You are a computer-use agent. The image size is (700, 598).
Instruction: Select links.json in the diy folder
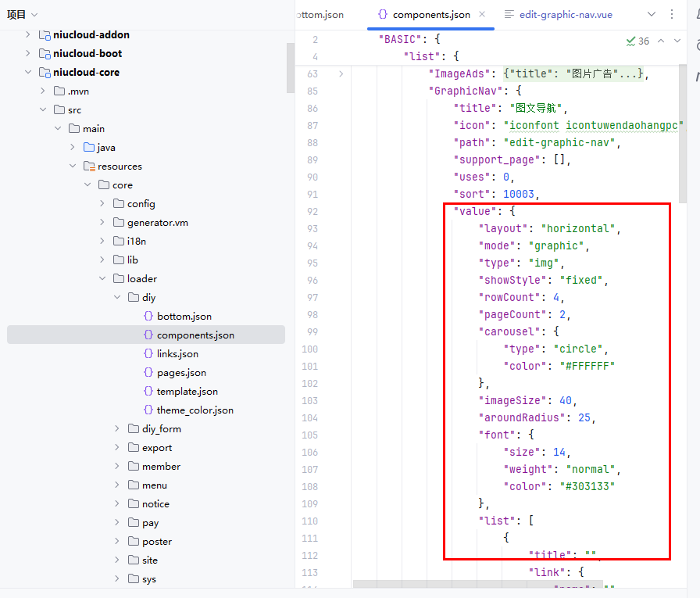click(x=177, y=354)
